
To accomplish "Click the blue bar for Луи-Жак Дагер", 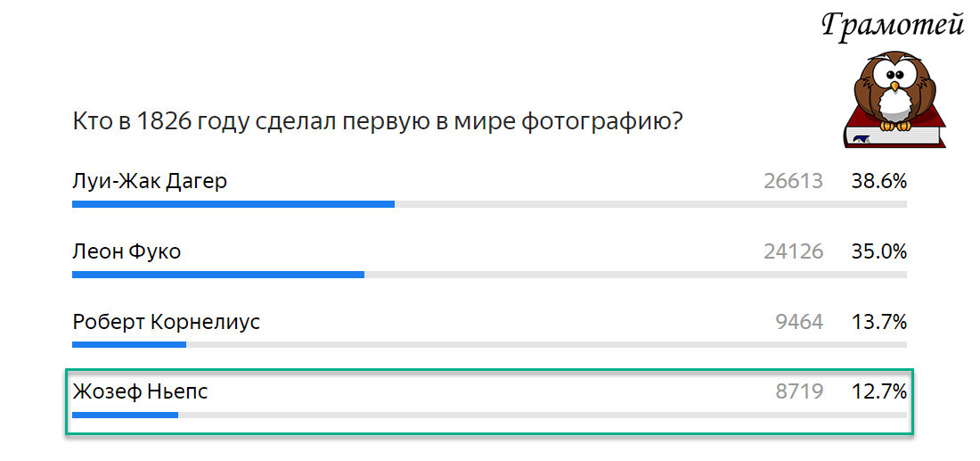I will [233, 204].
